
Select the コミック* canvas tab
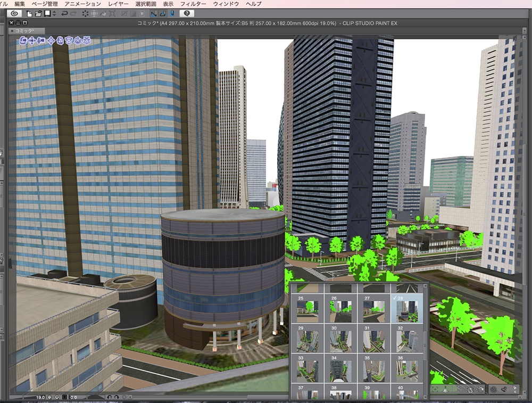pos(26,31)
